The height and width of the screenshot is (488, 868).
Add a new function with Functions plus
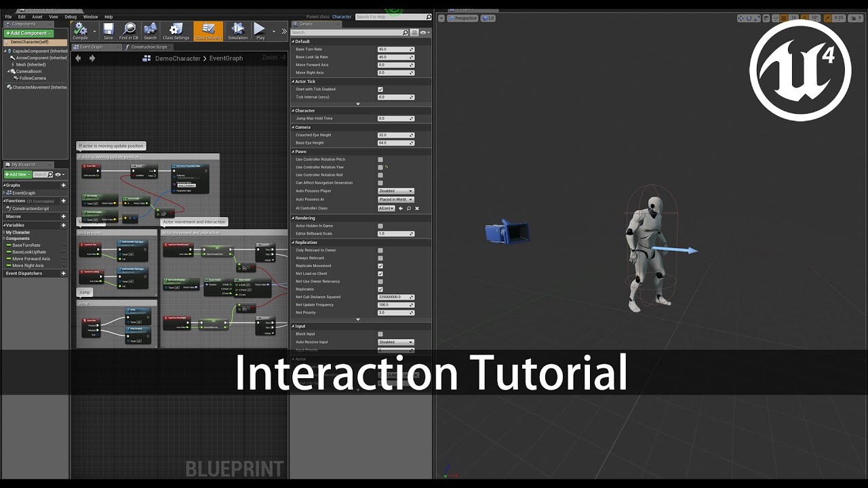64,201
